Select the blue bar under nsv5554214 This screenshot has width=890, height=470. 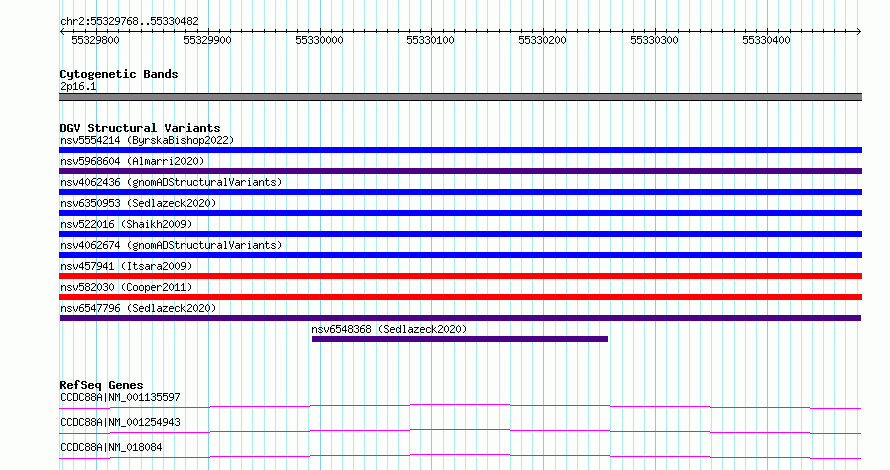460,150
